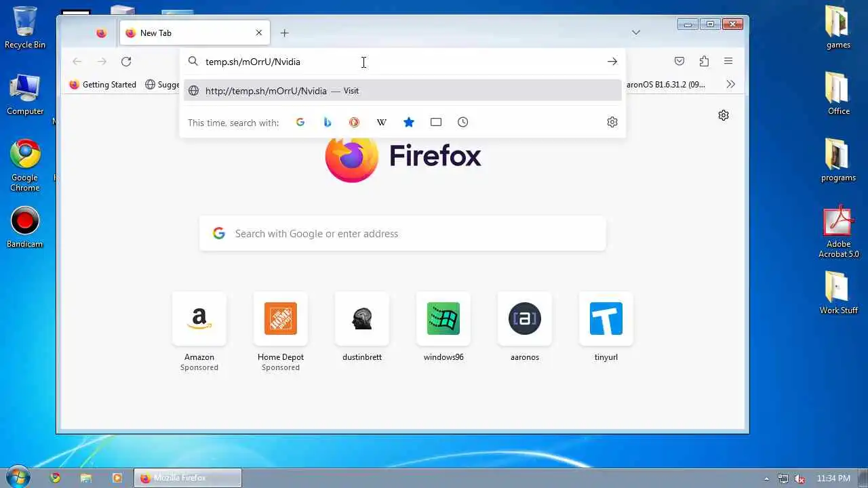Image resolution: width=868 pixels, height=488 pixels.
Task: Open a new tab with plus button
Action: [285, 33]
